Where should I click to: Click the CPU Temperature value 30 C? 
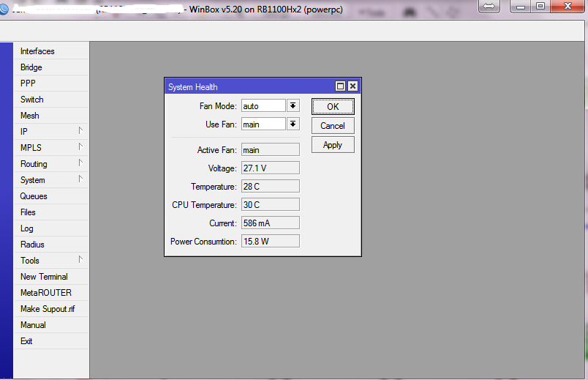pos(271,205)
